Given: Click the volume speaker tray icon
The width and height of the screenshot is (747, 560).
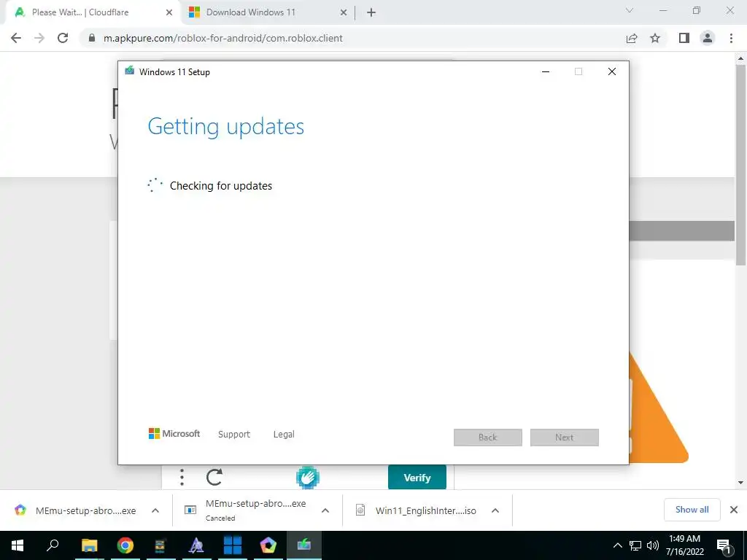Looking at the screenshot, I should tap(653, 545).
